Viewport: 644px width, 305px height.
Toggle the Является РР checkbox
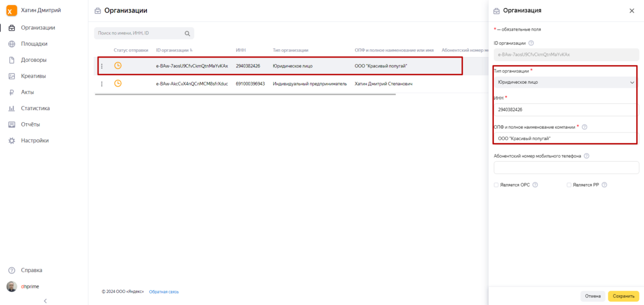[569, 185]
